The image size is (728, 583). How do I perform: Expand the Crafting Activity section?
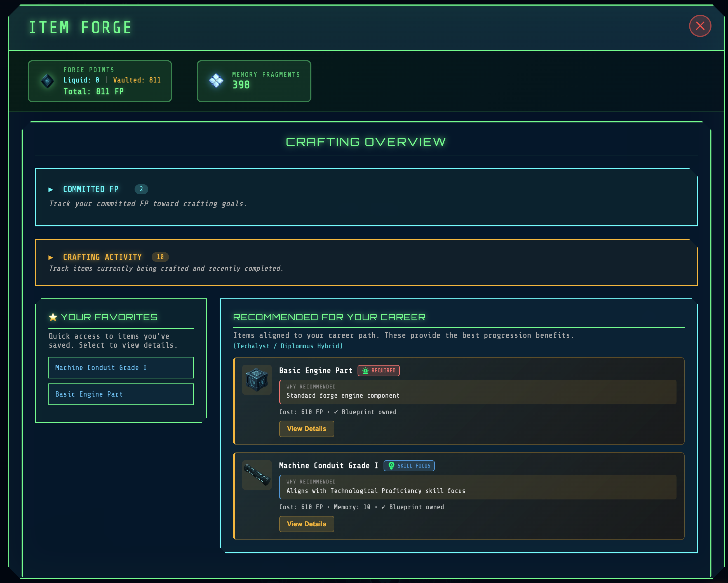click(102, 257)
